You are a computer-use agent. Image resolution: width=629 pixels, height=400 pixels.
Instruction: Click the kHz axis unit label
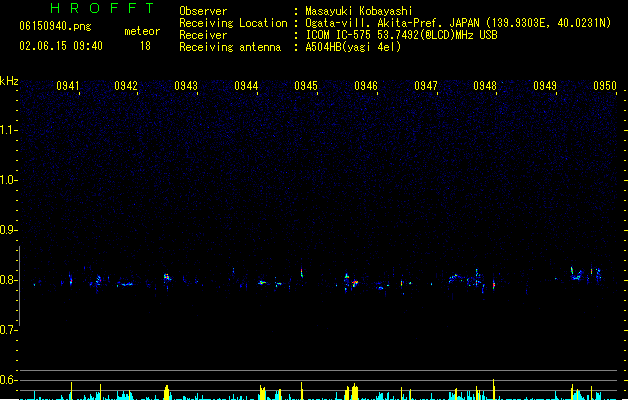[9, 81]
